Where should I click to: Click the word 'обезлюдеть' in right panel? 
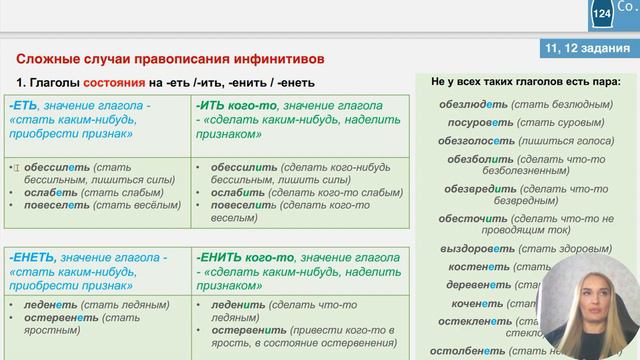(473, 104)
